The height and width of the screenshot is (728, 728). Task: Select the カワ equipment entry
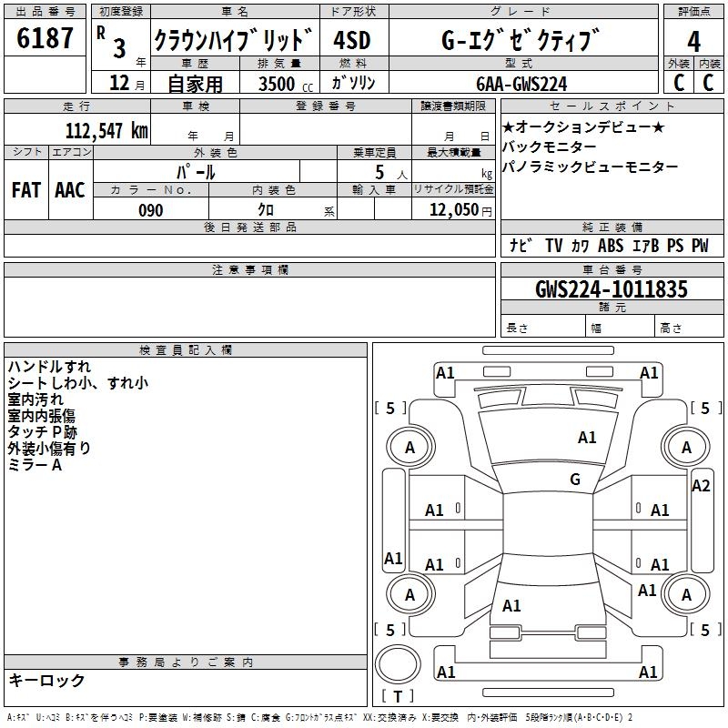[x=580, y=245]
